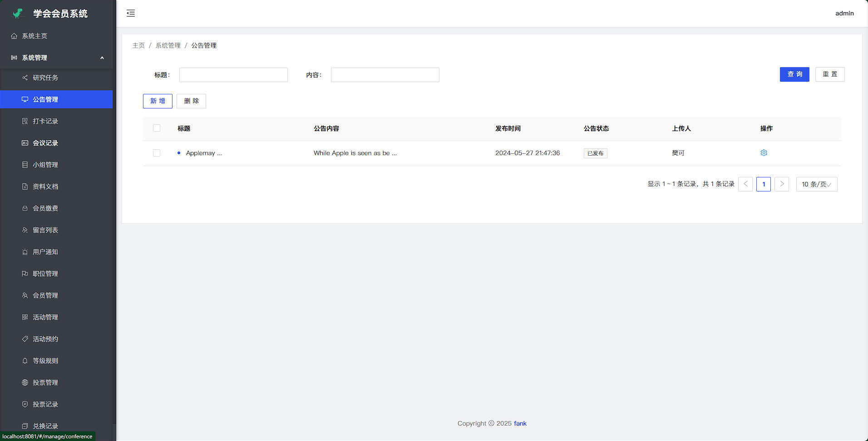Click the 新增 add button
The width and height of the screenshot is (868, 441).
(x=158, y=101)
